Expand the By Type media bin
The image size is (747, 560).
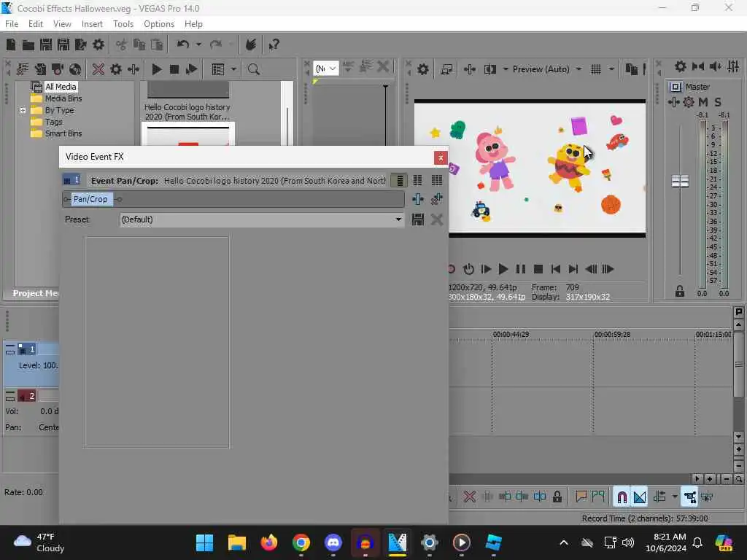[23, 111]
